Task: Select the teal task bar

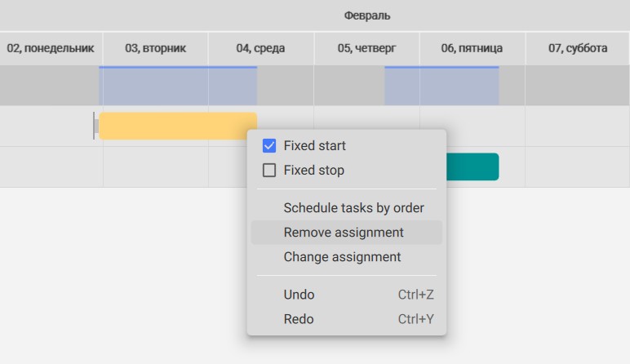Action: [472, 166]
